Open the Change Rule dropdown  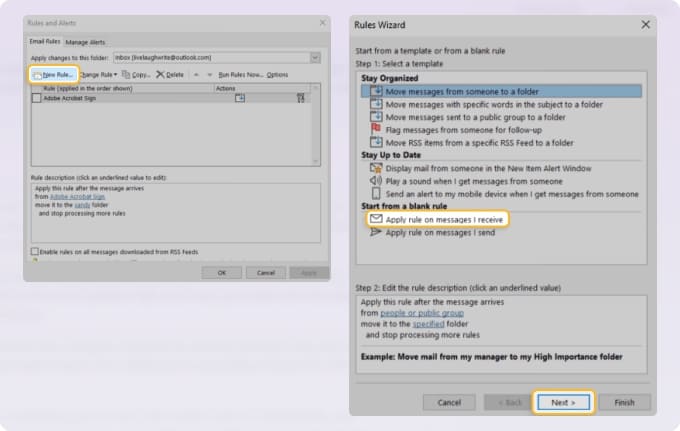[99, 75]
